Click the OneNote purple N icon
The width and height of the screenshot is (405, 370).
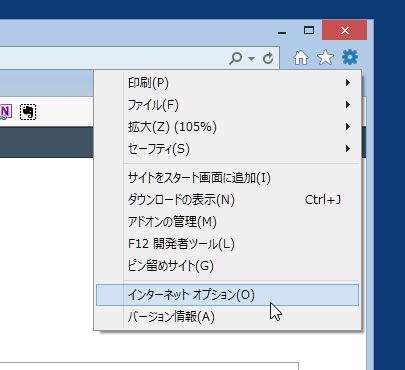6,112
